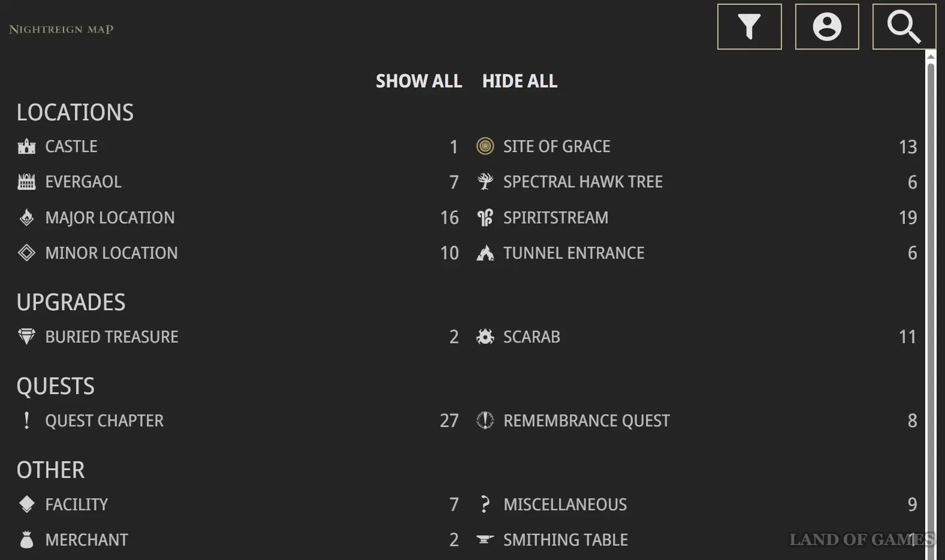The image size is (945, 560).
Task: Toggle Quest Chapter markers
Action: pyautogui.click(x=238, y=420)
